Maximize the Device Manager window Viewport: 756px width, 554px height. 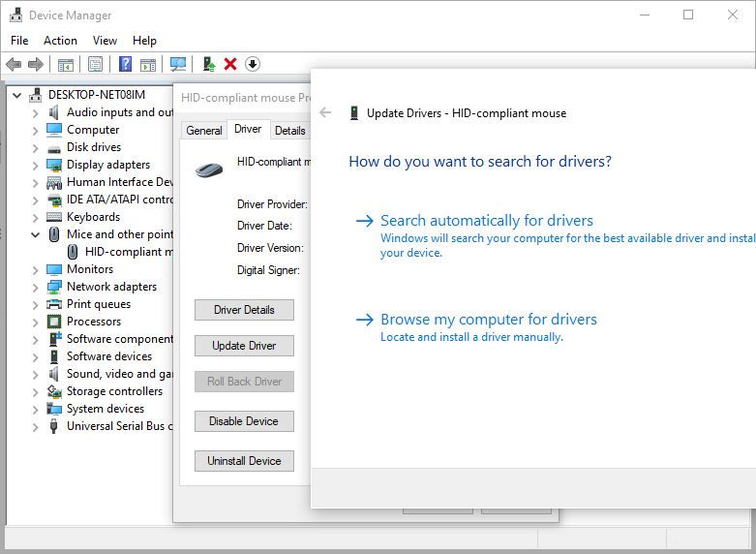click(688, 15)
